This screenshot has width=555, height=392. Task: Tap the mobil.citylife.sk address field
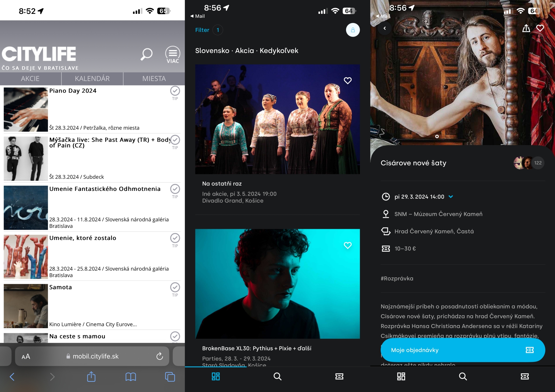click(92, 356)
